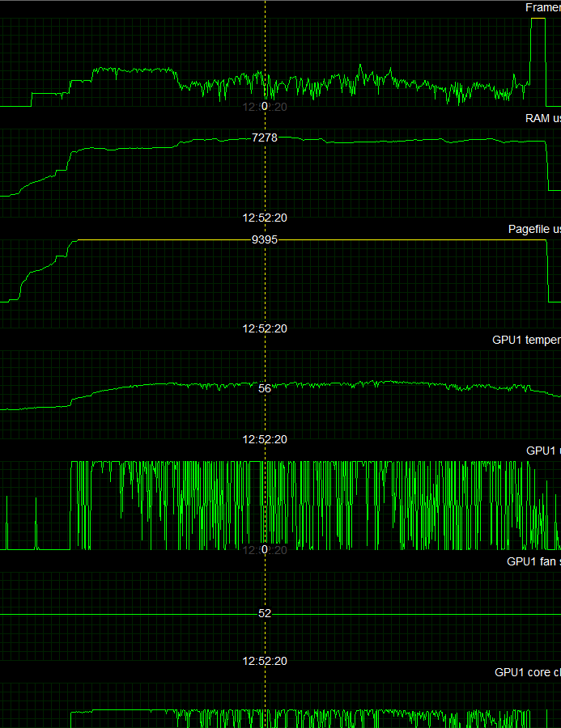Select 12:52:20 timestamp under GPU1 temperature graph
The height and width of the screenshot is (728, 561).
(x=265, y=439)
